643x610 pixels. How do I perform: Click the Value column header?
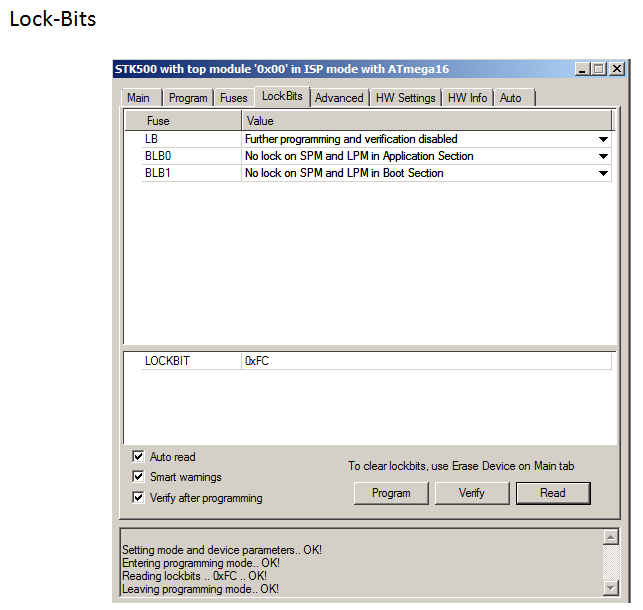(x=426, y=121)
